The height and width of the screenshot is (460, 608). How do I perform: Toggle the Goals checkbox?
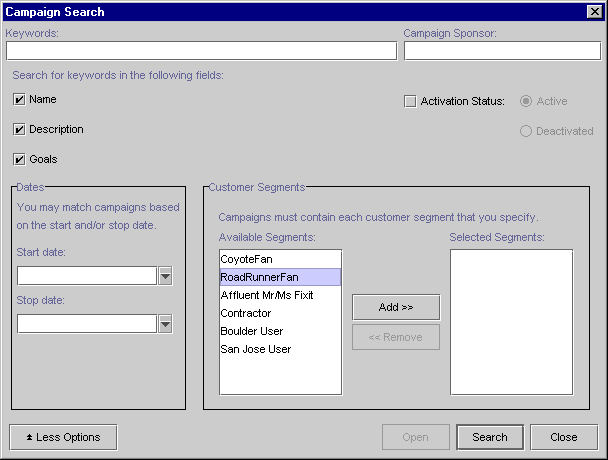(20, 160)
